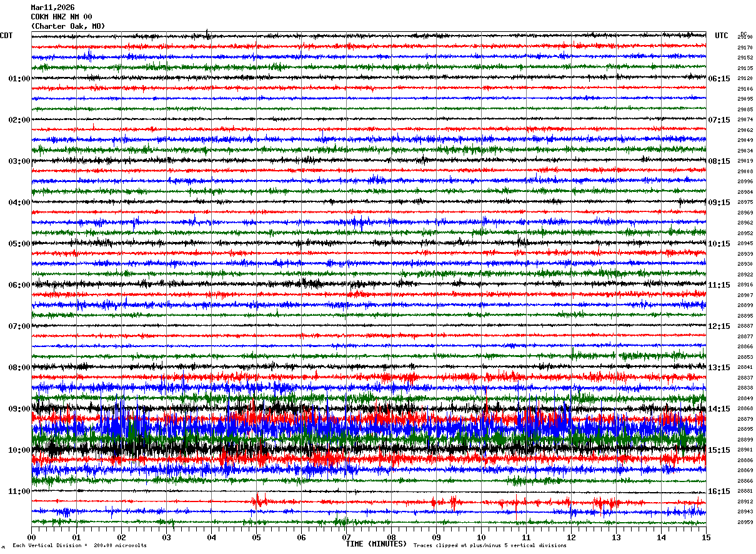The width and height of the screenshot is (756, 554).
Task: Click the '10:00' CDT time label
Action: pos(19,450)
